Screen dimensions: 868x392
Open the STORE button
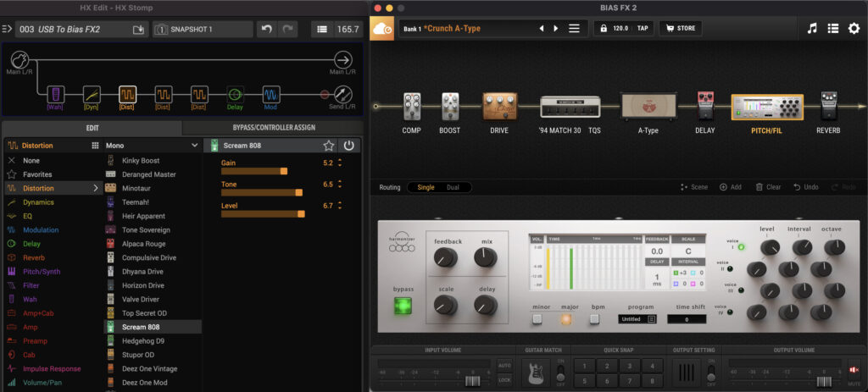pos(681,29)
